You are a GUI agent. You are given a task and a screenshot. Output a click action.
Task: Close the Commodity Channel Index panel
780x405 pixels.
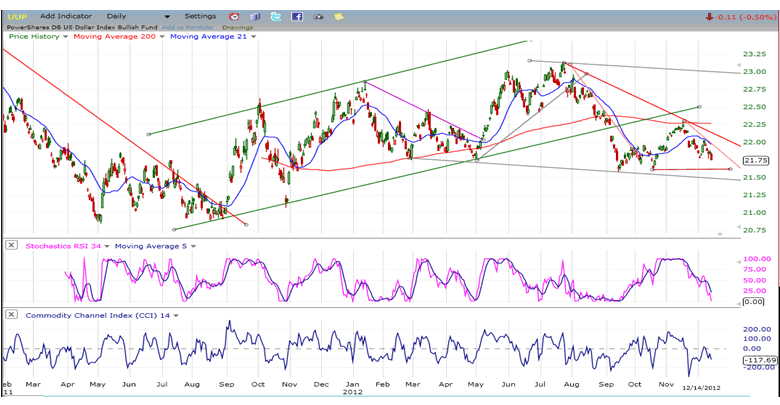coord(11,315)
